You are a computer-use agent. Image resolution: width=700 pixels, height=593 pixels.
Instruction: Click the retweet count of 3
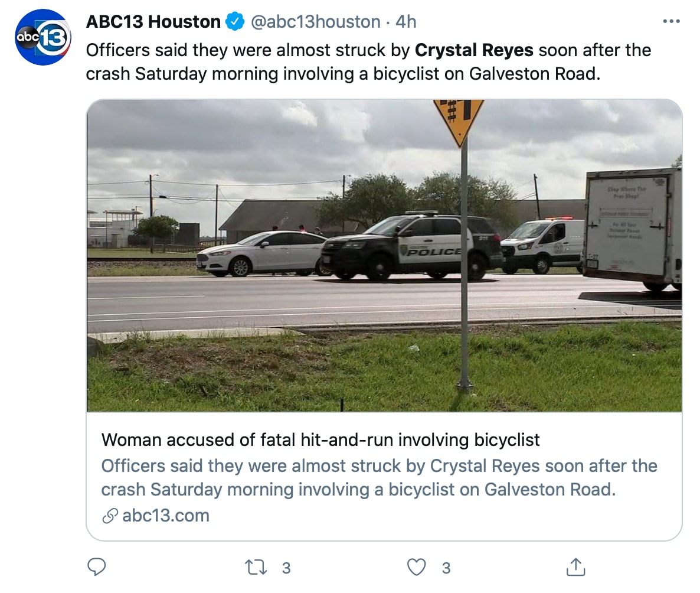(x=286, y=568)
